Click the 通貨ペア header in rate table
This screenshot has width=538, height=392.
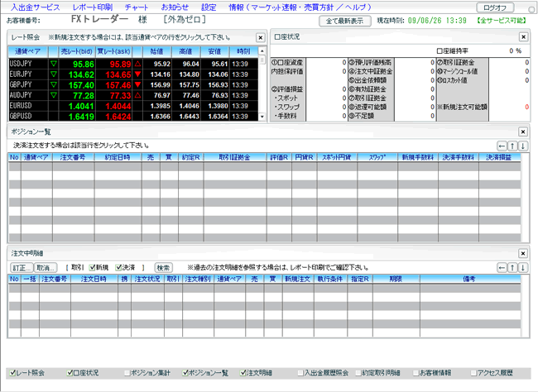(x=28, y=51)
